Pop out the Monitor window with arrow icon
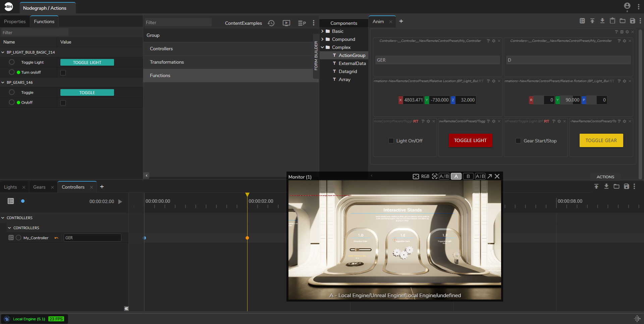 point(490,176)
